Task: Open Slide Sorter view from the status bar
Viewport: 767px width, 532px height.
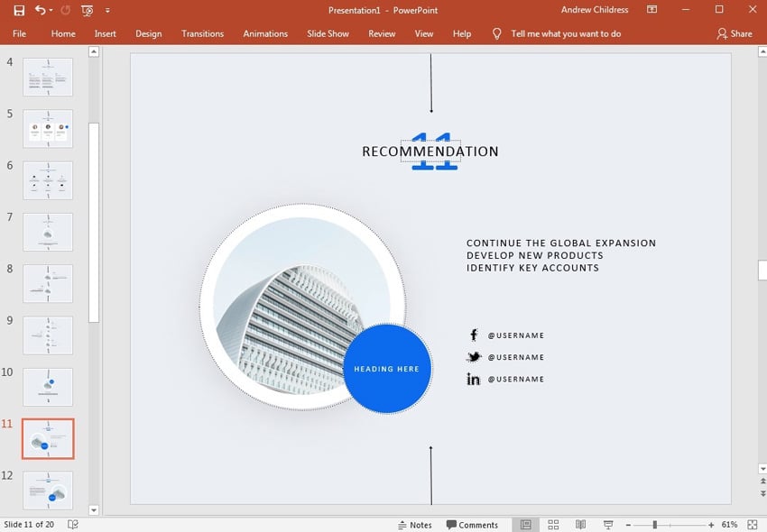Action: pos(552,524)
